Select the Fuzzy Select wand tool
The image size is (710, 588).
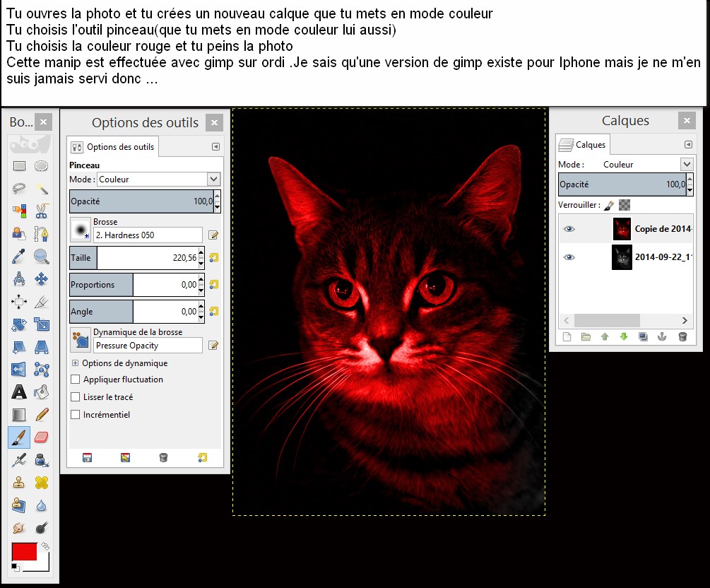click(41, 189)
